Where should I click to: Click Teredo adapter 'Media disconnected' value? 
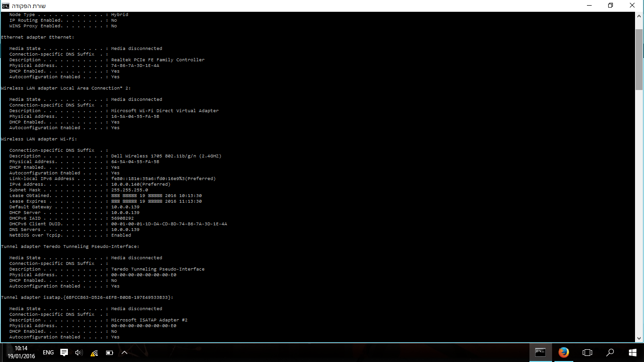pos(137,258)
